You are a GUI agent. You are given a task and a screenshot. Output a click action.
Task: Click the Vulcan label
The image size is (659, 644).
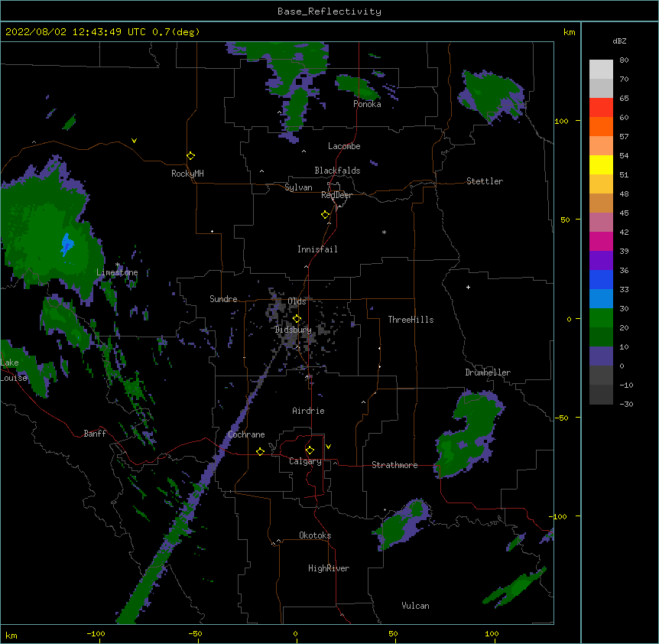415,606
